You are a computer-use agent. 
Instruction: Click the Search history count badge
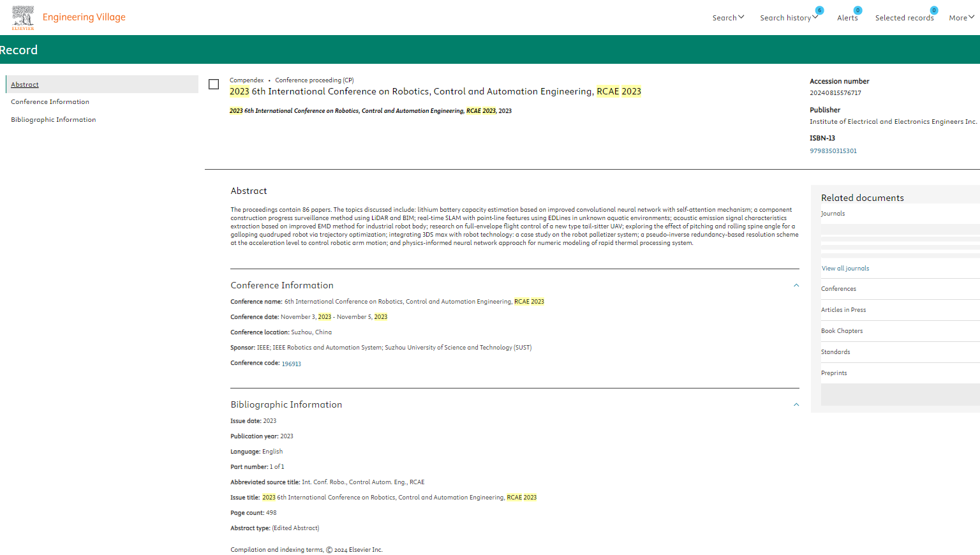[819, 10]
